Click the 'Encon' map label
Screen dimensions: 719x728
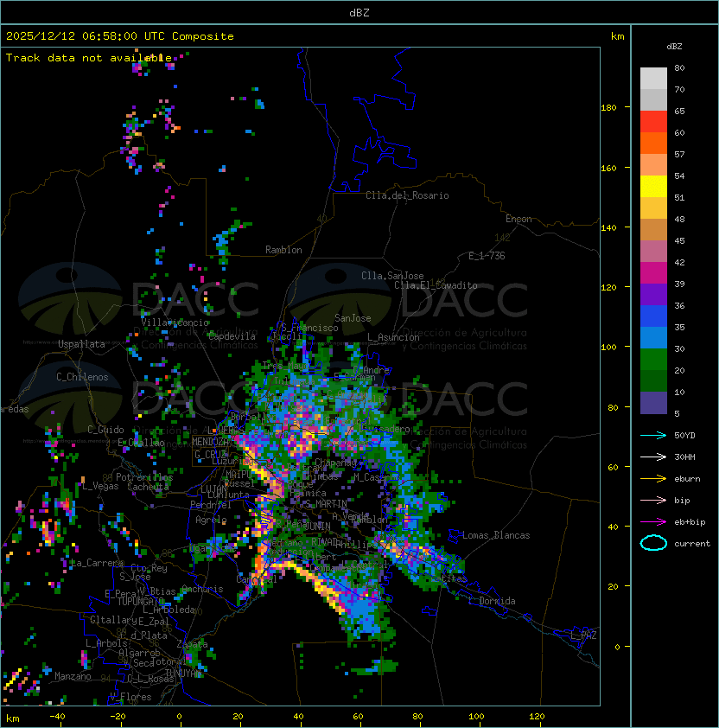pos(519,219)
